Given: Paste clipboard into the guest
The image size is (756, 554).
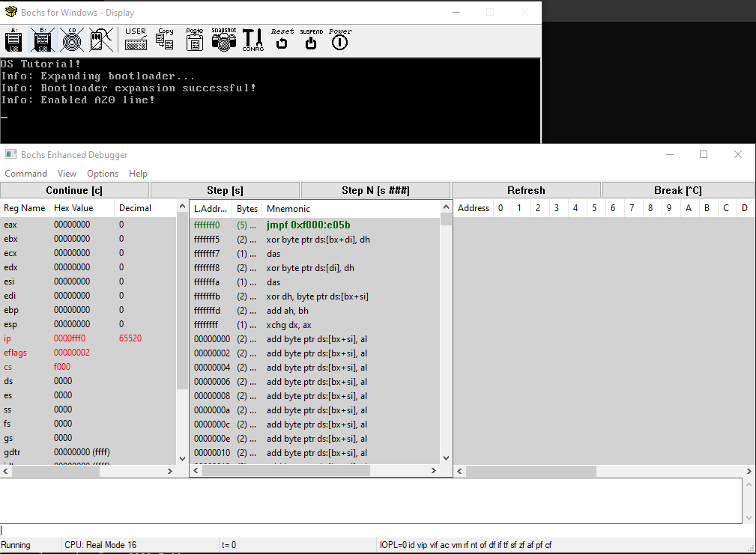Looking at the screenshot, I should tap(194, 40).
